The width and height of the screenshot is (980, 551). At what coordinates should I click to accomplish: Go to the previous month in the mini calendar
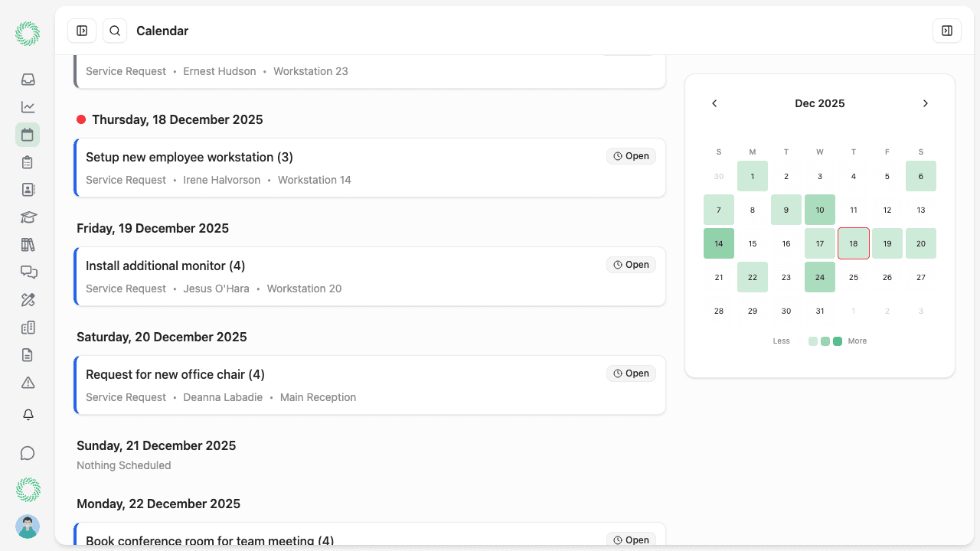[x=714, y=103]
